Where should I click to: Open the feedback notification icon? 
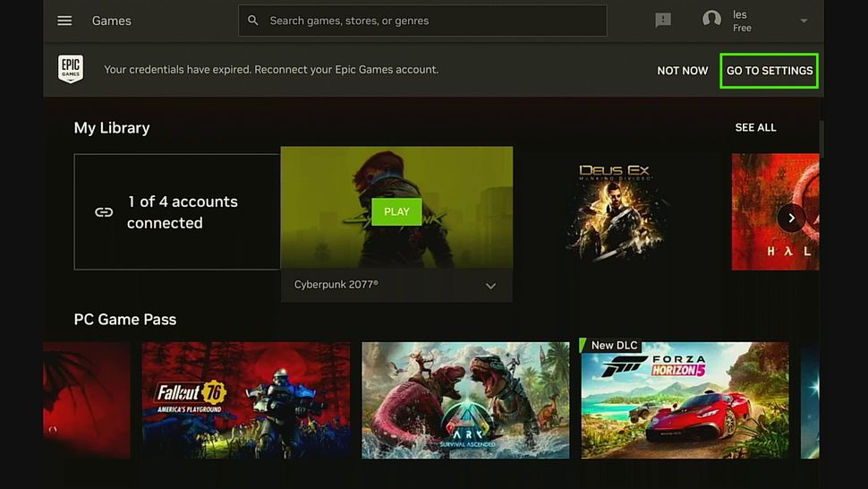tap(662, 21)
